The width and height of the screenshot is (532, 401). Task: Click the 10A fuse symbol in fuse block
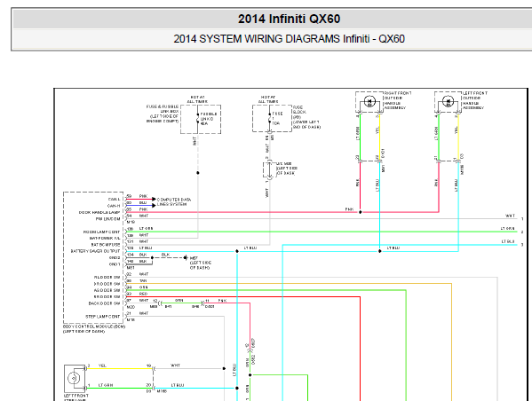(x=270, y=119)
